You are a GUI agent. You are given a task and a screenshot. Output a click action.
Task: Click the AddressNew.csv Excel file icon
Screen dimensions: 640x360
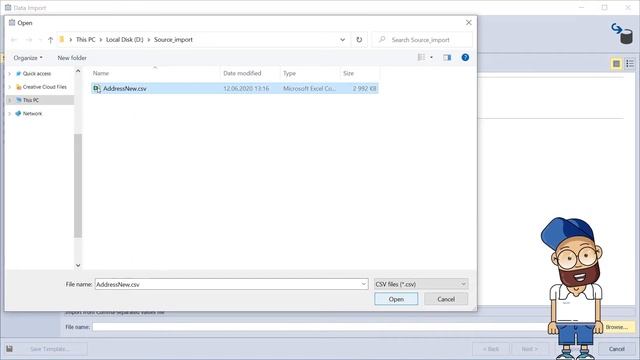(97, 88)
